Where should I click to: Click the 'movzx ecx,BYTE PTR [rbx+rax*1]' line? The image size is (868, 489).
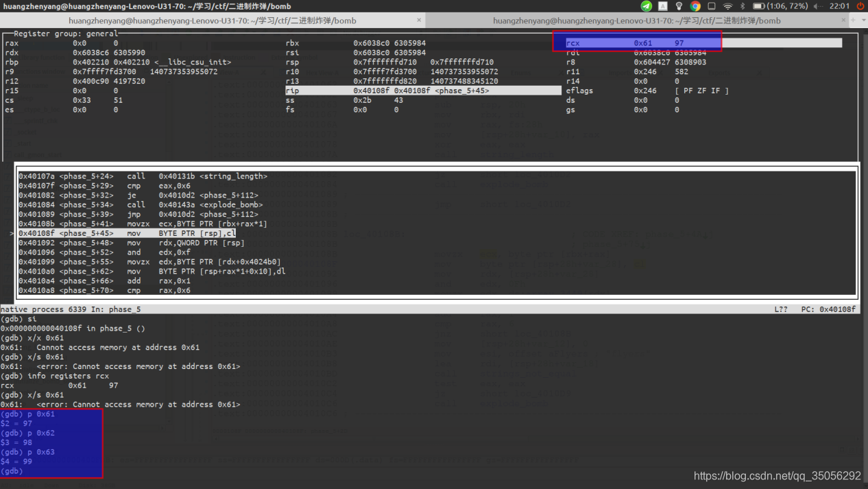click(x=143, y=224)
